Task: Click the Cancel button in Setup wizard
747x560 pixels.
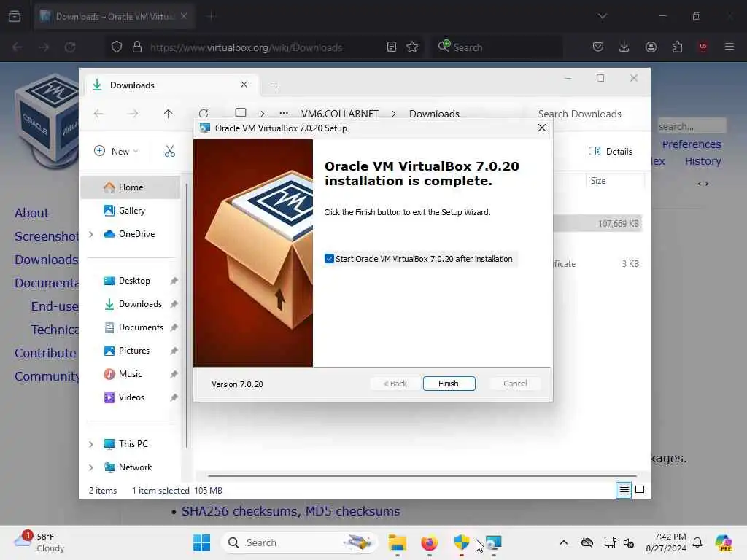Action: [515, 384]
